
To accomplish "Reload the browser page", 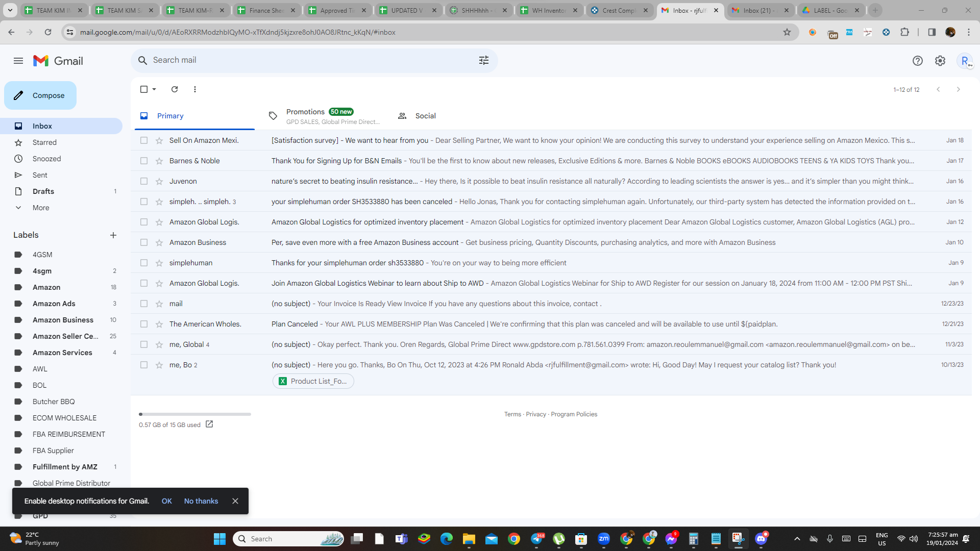I will click(48, 32).
